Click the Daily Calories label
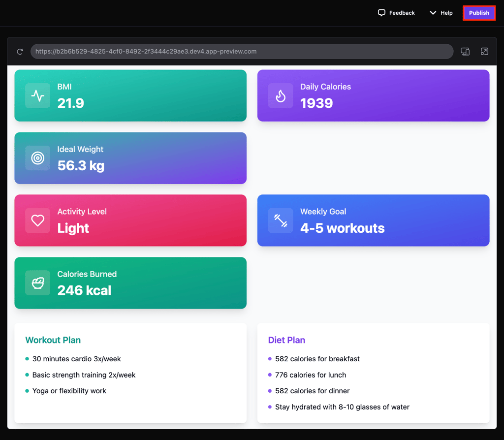The image size is (504, 440). tap(325, 87)
